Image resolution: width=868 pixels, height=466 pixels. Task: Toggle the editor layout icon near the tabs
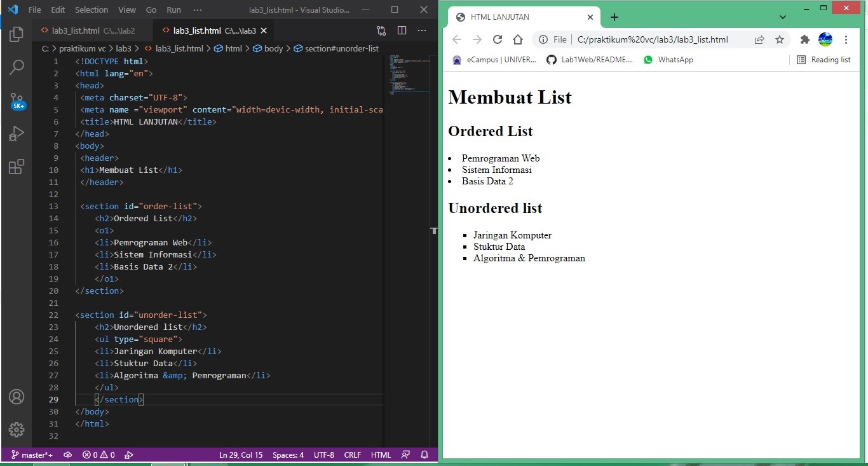402,30
